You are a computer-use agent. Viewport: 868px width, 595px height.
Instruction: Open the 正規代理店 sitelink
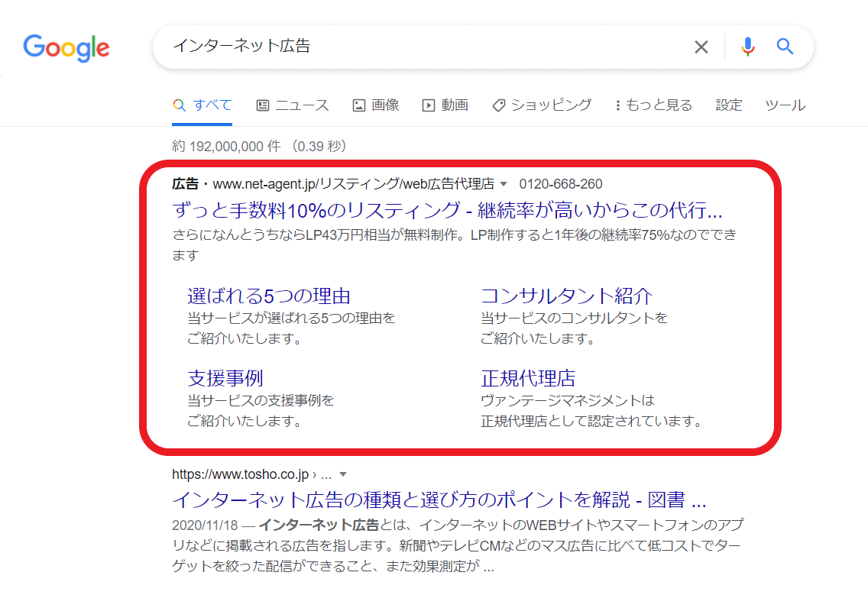528,378
